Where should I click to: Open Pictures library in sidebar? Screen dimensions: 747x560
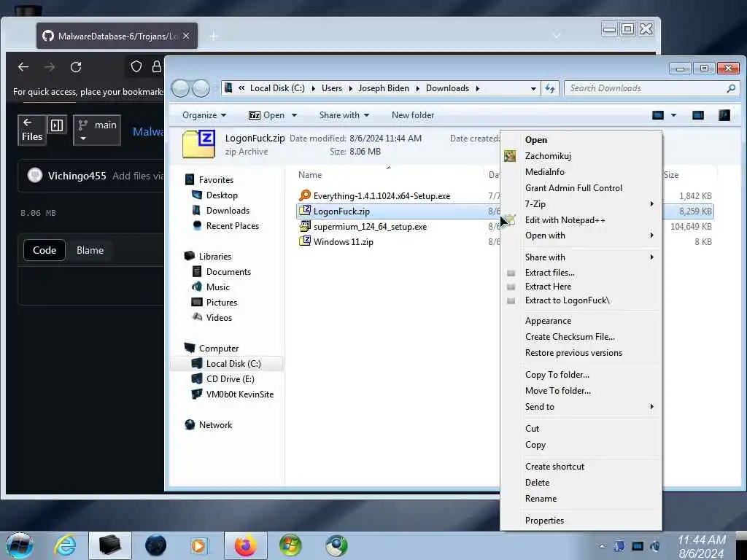(x=222, y=303)
